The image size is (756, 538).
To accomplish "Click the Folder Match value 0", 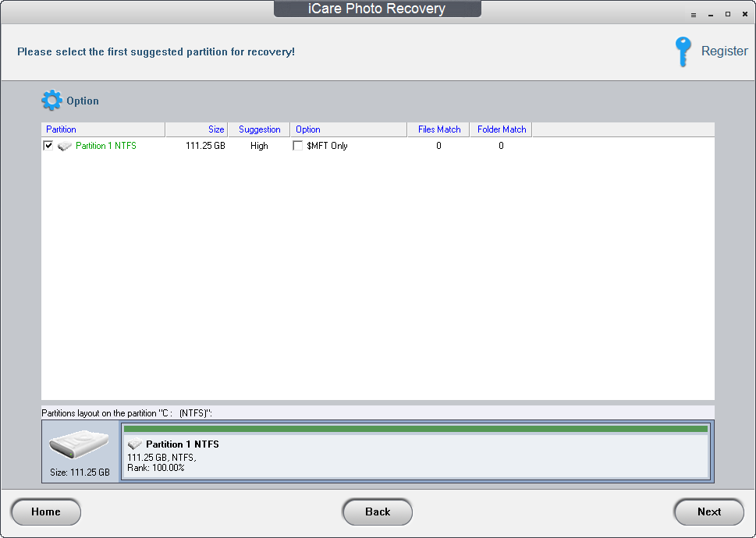I will [501, 146].
